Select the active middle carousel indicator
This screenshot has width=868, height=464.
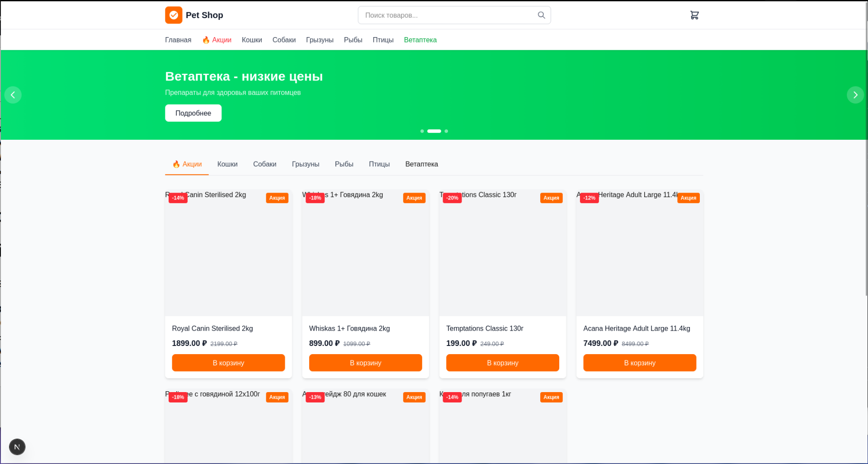pyautogui.click(x=434, y=131)
